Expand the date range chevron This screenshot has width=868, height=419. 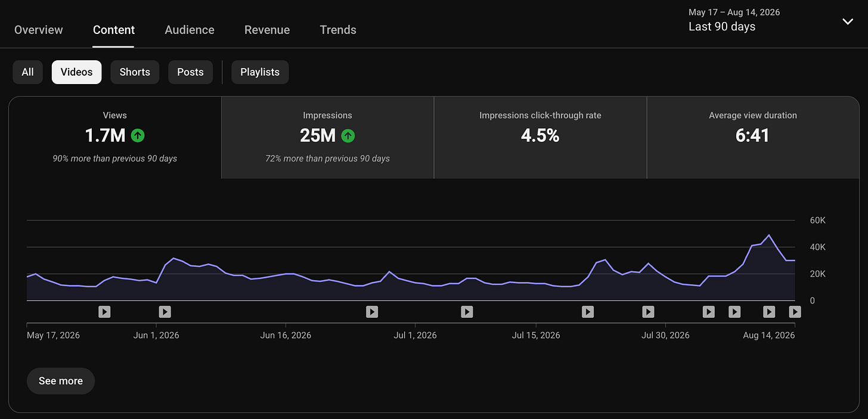click(x=848, y=21)
